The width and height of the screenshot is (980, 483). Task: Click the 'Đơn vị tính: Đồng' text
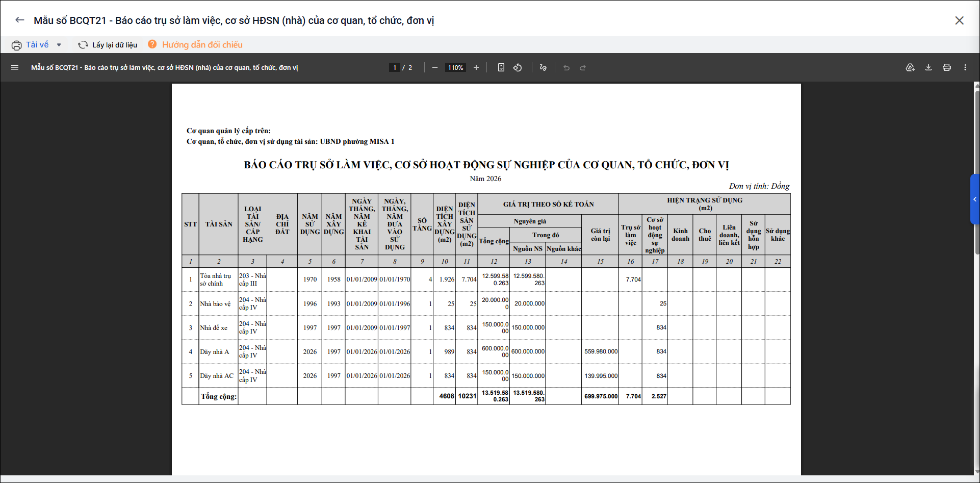click(x=759, y=186)
